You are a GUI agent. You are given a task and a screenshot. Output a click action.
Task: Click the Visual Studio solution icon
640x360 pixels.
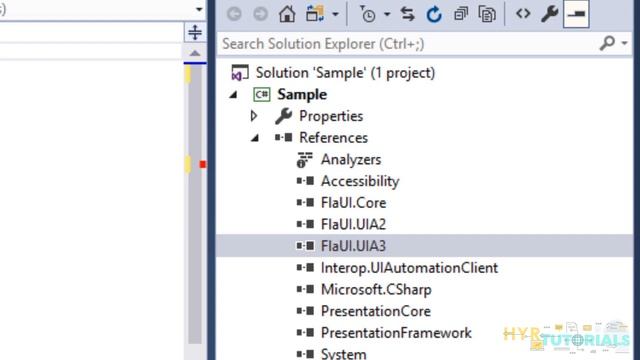pyautogui.click(x=240, y=73)
